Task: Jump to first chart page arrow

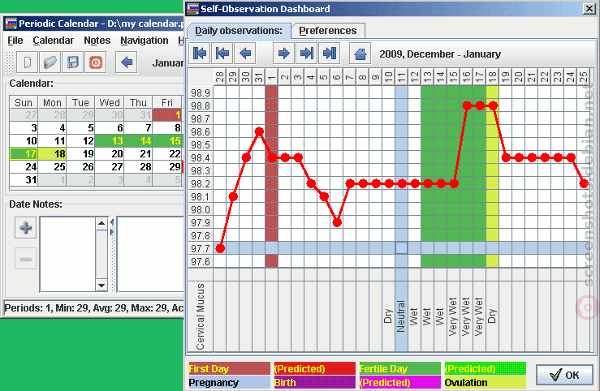Action: click(x=199, y=53)
